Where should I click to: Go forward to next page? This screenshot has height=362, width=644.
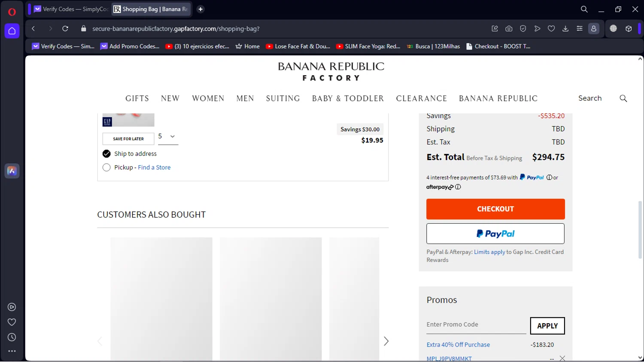[x=50, y=29]
